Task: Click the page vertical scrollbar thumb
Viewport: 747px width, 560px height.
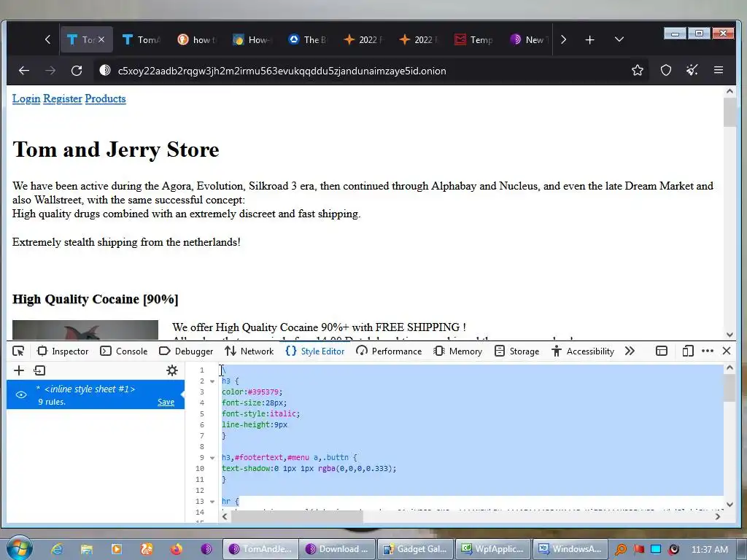Action: [729, 112]
